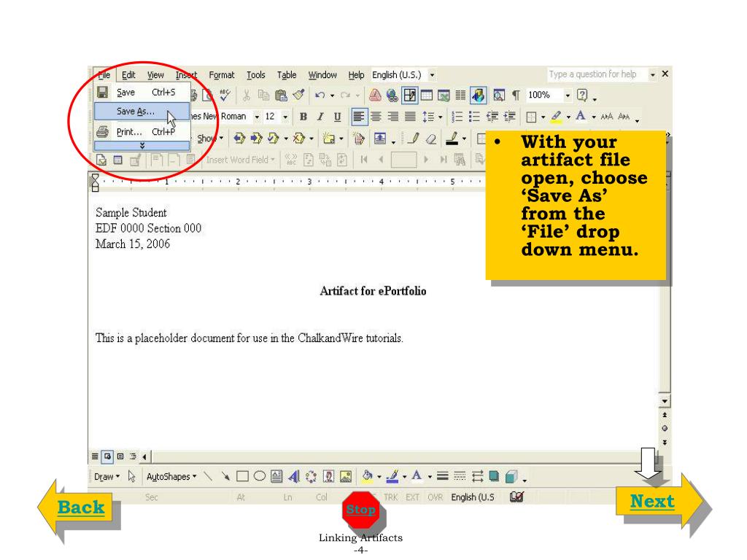Click in the Type a question for help box
747x560 pixels.
[x=597, y=74]
